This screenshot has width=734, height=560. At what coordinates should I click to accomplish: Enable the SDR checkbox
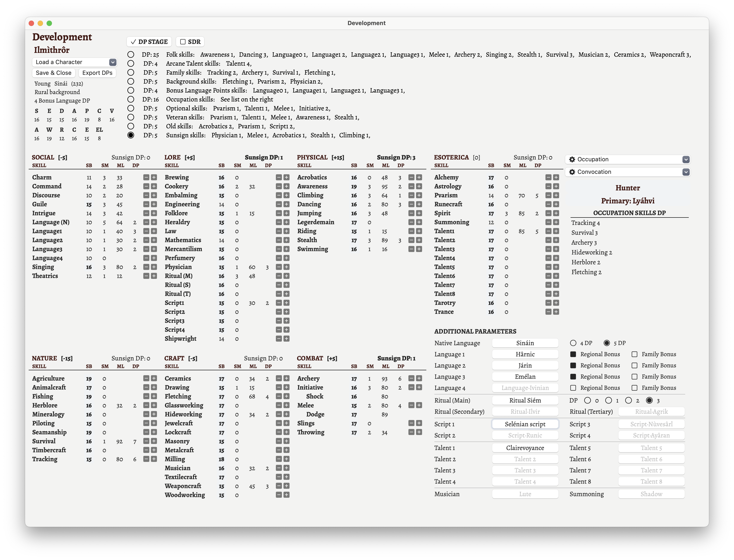coord(182,42)
